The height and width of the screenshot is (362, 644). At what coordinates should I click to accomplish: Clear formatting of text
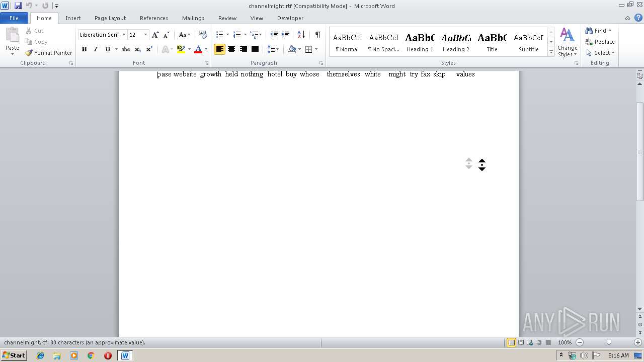point(203,35)
